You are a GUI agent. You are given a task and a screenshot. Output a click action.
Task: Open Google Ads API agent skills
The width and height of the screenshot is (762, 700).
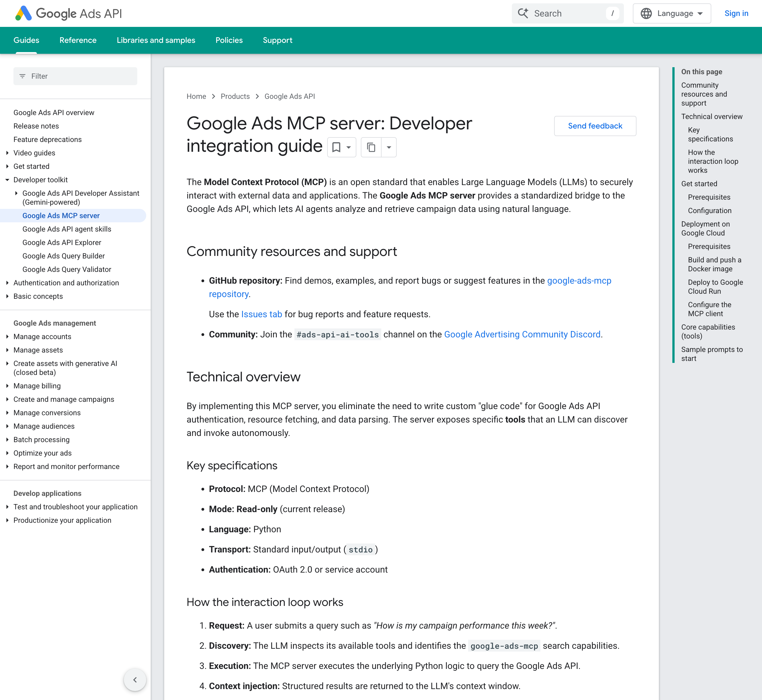coord(67,229)
